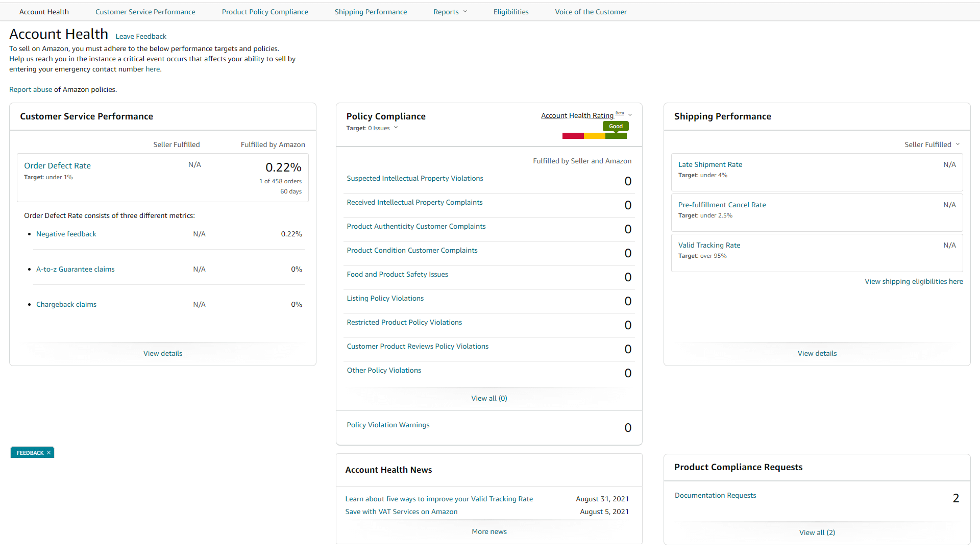
Task: Switch to Shipping Performance tab
Action: coord(371,12)
